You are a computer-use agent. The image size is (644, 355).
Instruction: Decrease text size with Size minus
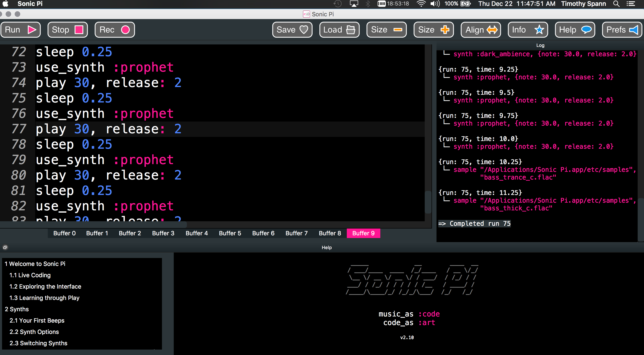[x=386, y=30]
